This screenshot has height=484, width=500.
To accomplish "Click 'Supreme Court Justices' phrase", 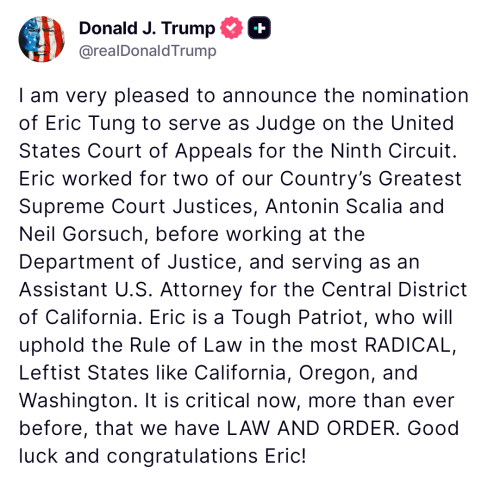I will [x=136, y=207].
